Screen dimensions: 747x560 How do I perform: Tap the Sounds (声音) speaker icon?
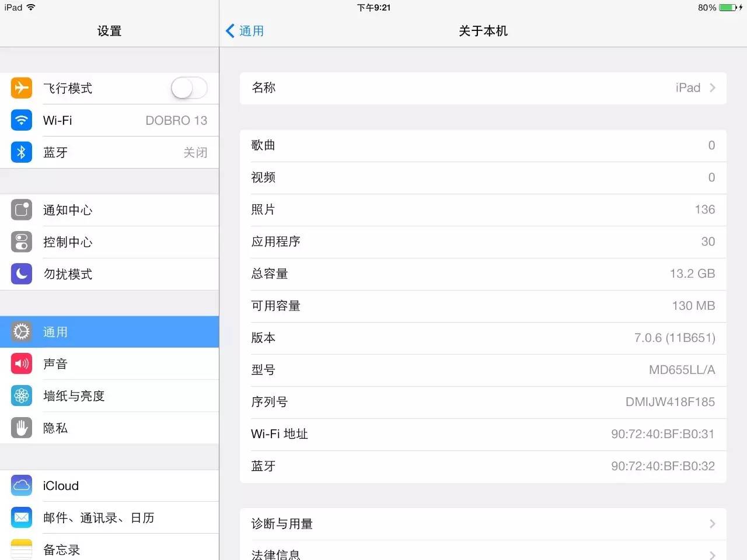click(22, 364)
